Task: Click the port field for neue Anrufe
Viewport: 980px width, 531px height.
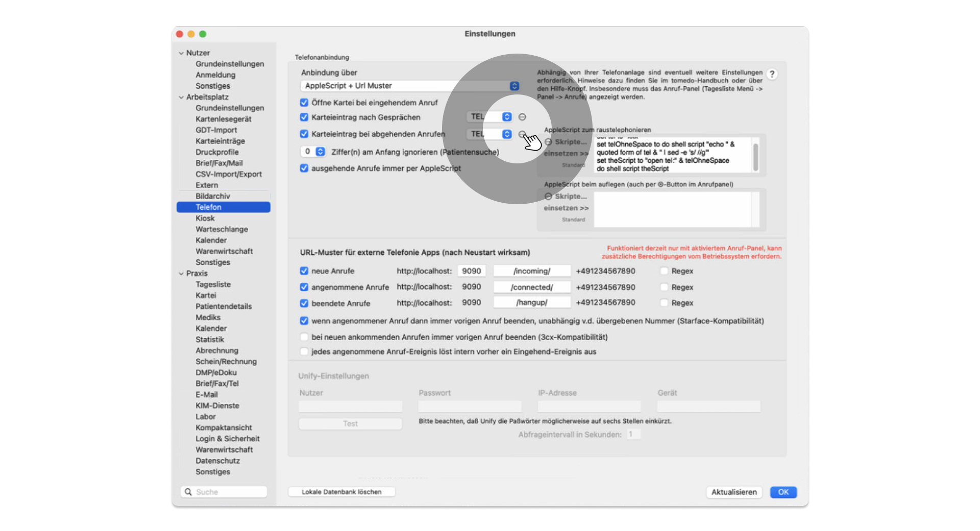Action: [472, 271]
